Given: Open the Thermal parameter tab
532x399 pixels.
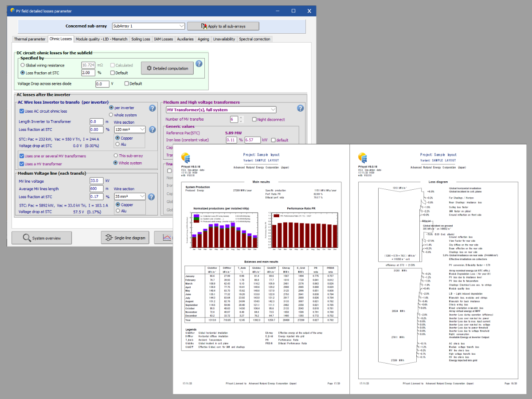Looking at the screenshot, I should click(x=30, y=39).
